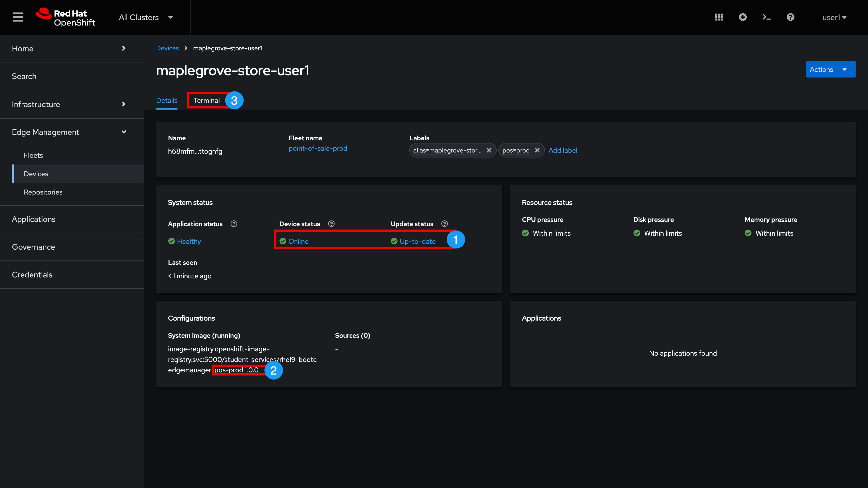Click the Sources (0) heading
The width and height of the screenshot is (868, 488).
click(352, 335)
